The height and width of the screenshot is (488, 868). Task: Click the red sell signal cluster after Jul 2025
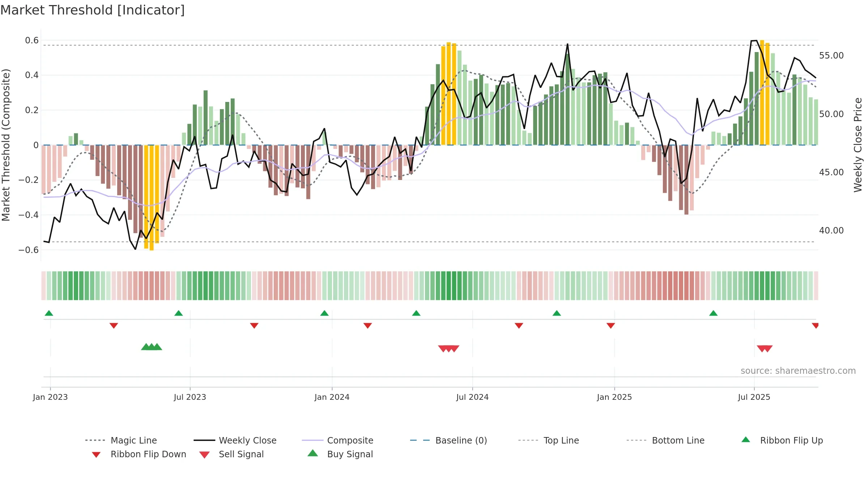765,348
